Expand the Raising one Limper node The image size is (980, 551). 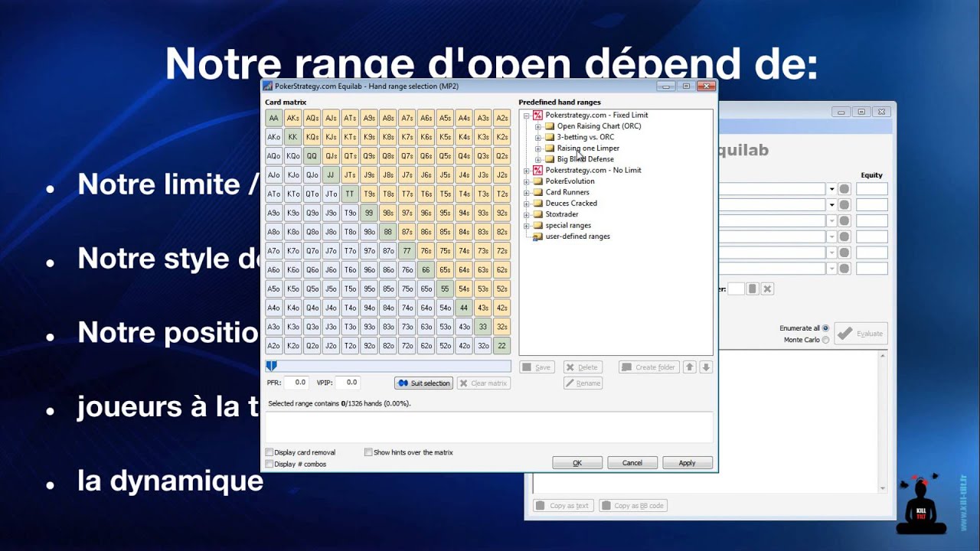[538, 148]
